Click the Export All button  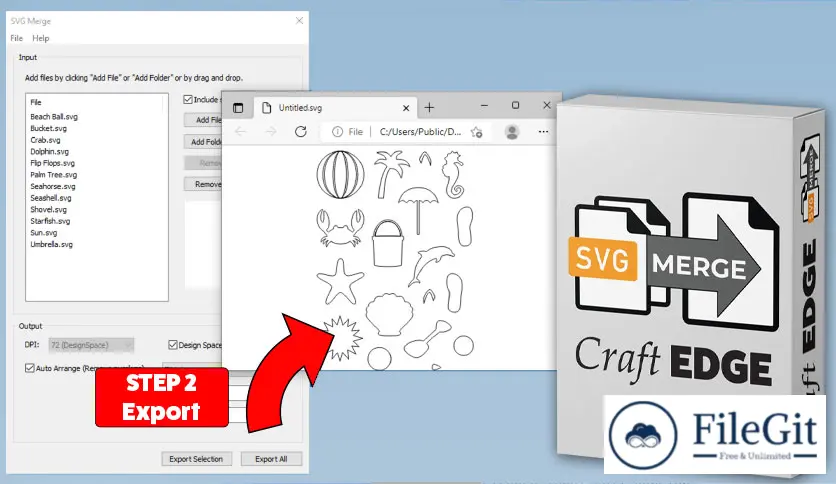pyautogui.click(x=271, y=459)
